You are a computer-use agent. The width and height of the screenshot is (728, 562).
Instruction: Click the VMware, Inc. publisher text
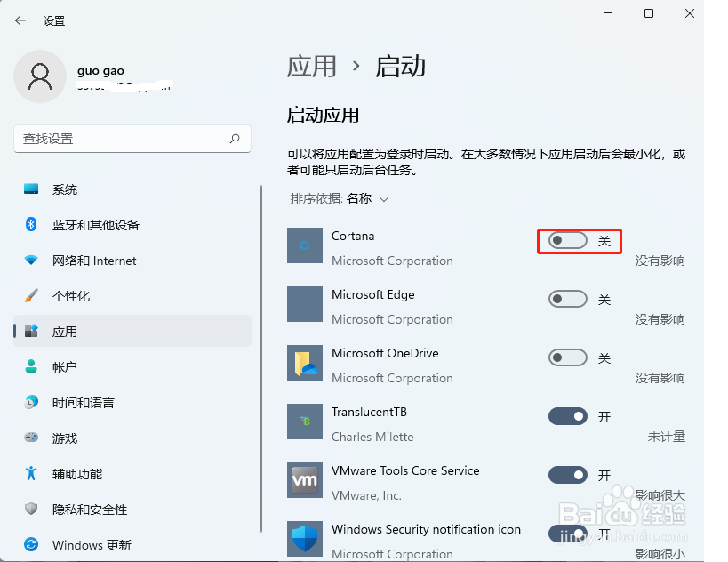366,495
